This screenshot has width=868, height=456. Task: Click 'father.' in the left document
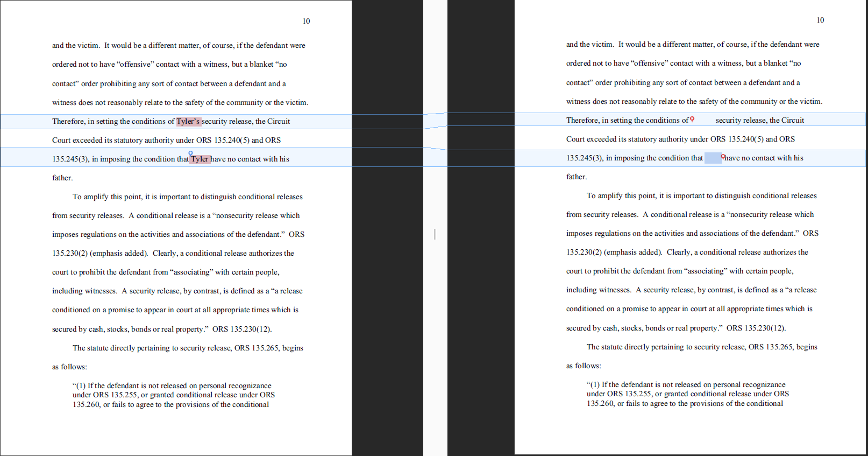click(62, 178)
